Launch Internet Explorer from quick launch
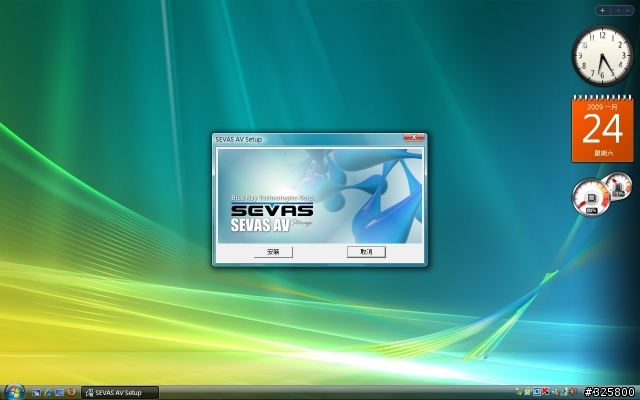 point(48,392)
